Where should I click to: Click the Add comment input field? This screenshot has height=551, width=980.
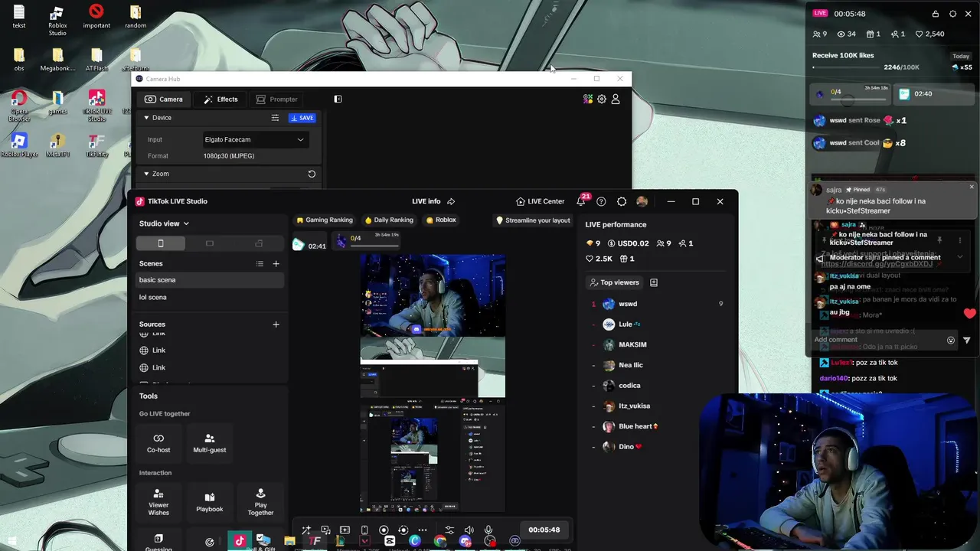coord(878,340)
